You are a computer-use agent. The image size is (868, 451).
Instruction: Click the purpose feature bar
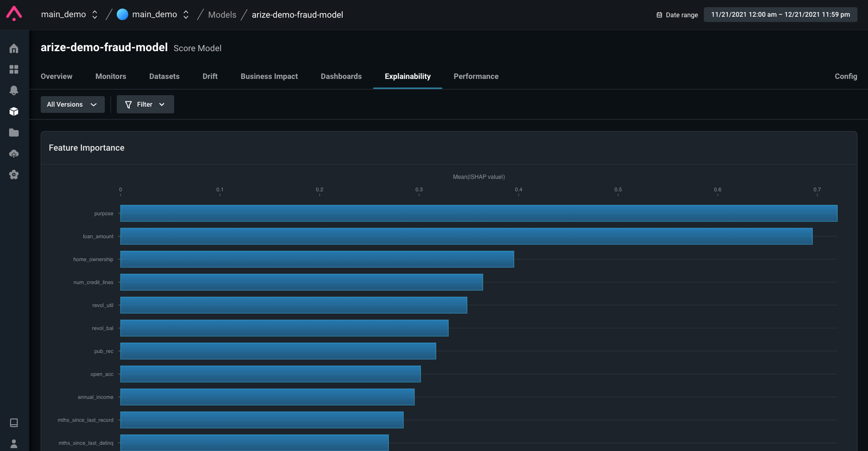[x=479, y=213]
